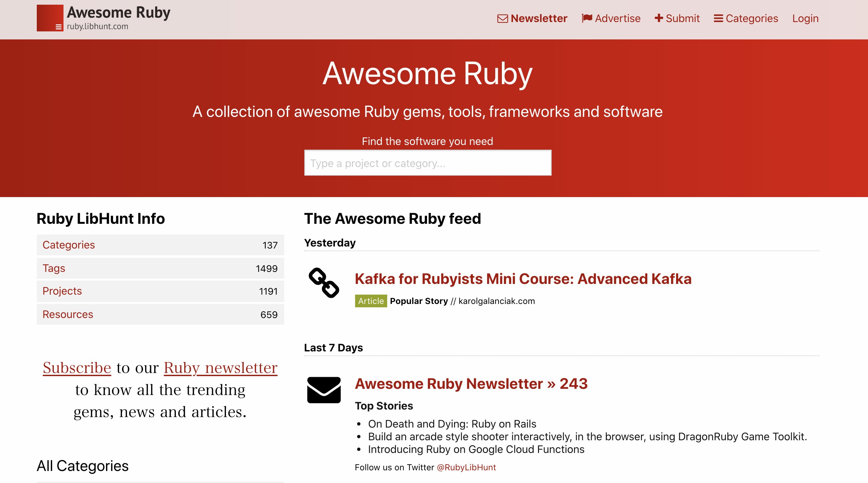Open Awesome Ruby Newsletter » 243
The width and height of the screenshot is (868, 483).
pyautogui.click(x=471, y=384)
